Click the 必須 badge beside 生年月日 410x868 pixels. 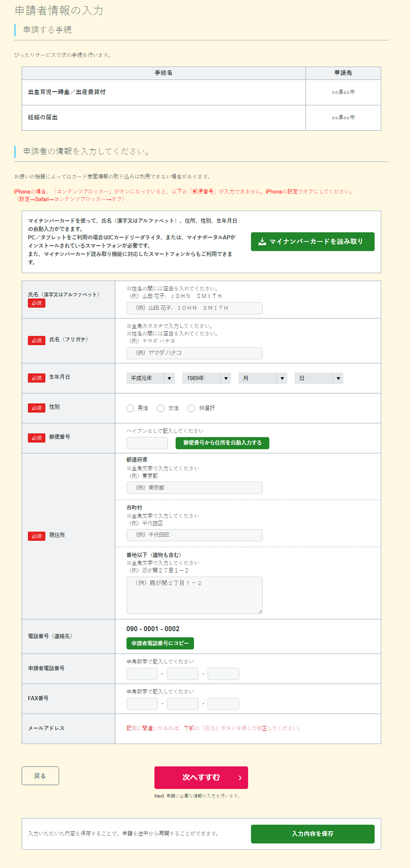point(37,378)
